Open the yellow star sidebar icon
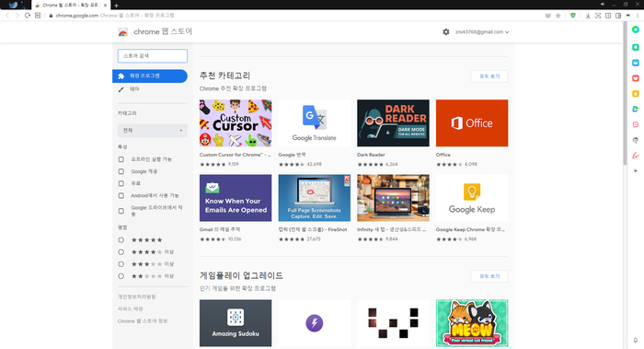 tap(636, 94)
